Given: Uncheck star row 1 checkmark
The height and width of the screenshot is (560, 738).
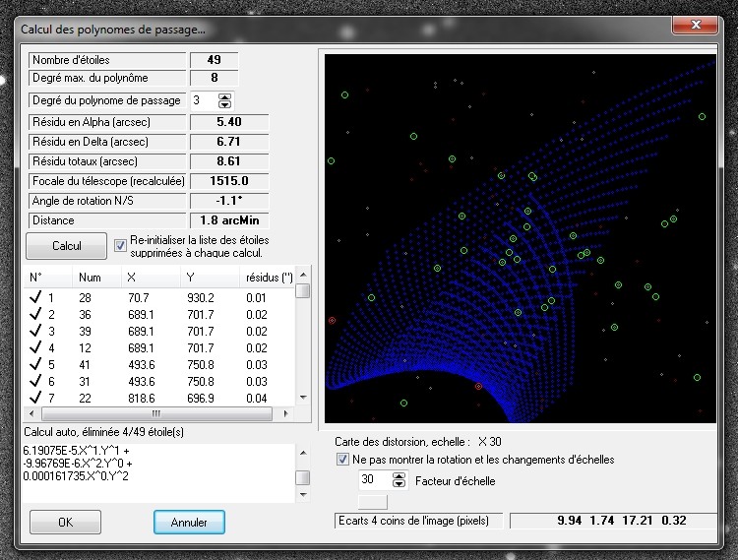Looking at the screenshot, I should tap(35, 297).
